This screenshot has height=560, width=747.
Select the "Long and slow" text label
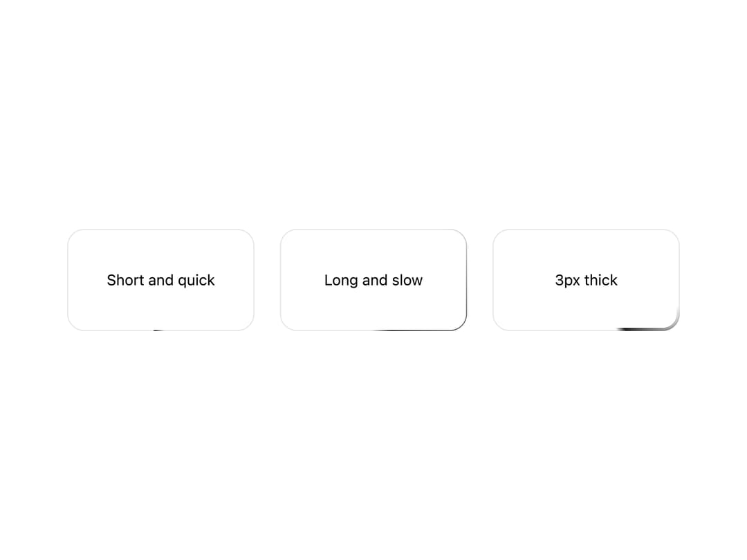[373, 280]
